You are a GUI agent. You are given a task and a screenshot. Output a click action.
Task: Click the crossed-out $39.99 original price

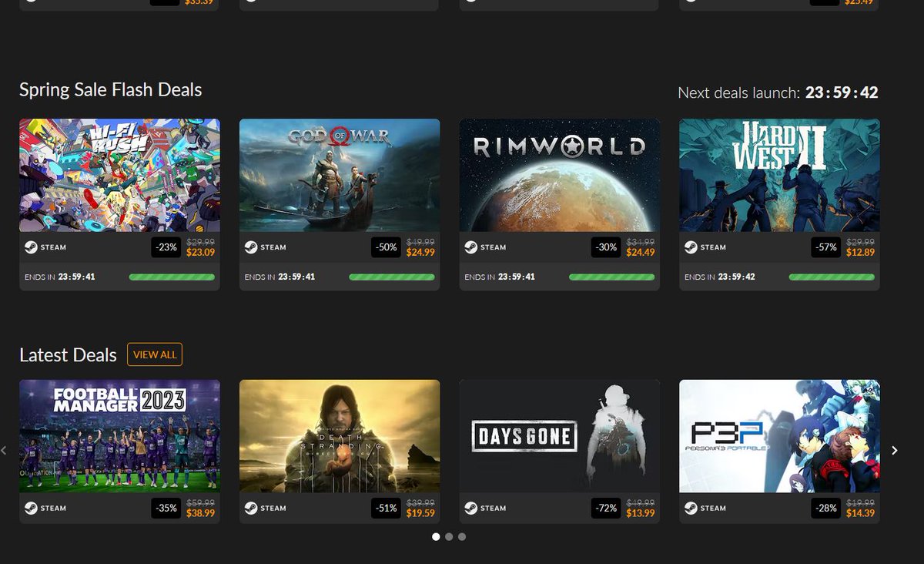(422, 502)
